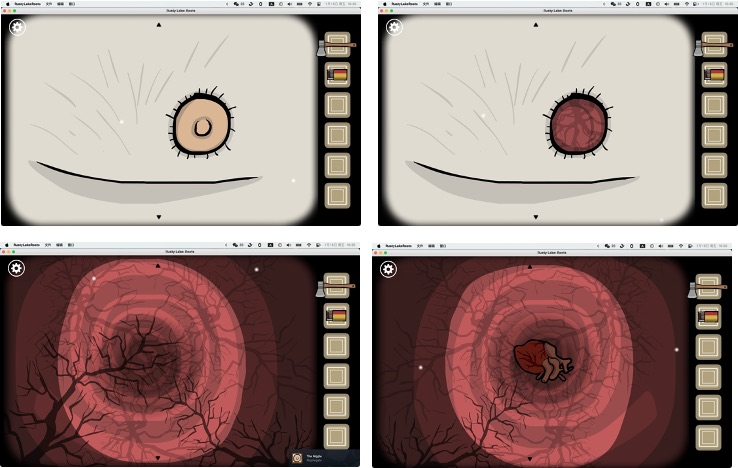
Task: Select matchbox in dark branches tunnel scene
Action: coord(337,315)
